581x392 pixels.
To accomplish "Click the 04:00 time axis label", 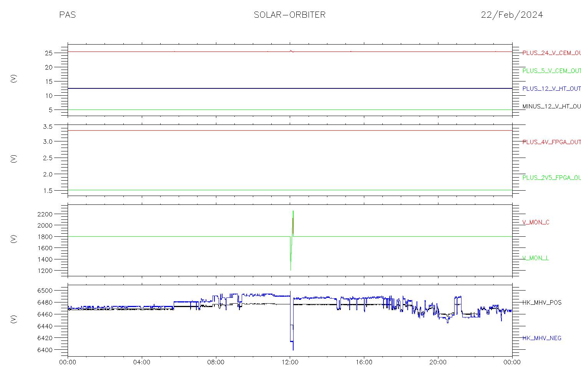I will coord(142,362).
